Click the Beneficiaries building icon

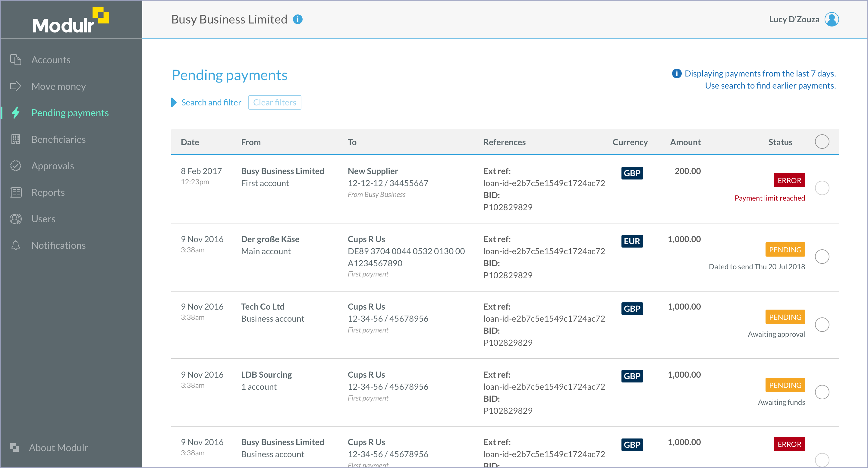15,139
